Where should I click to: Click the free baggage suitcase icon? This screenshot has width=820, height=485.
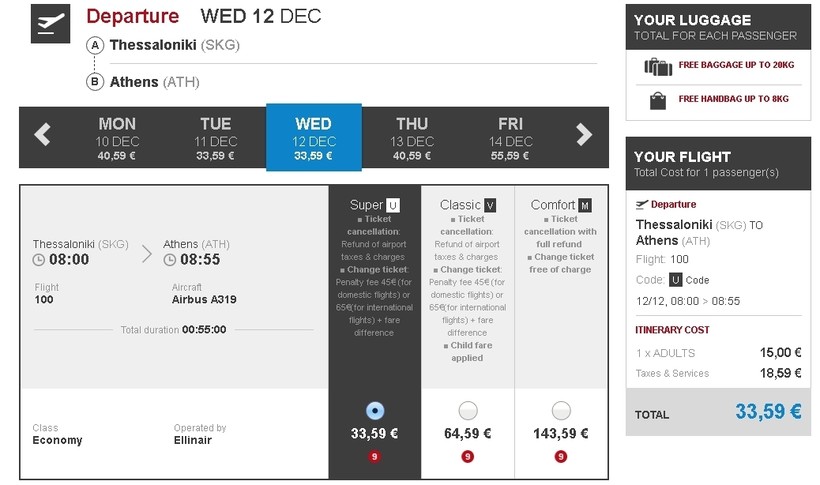[x=658, y=67]
